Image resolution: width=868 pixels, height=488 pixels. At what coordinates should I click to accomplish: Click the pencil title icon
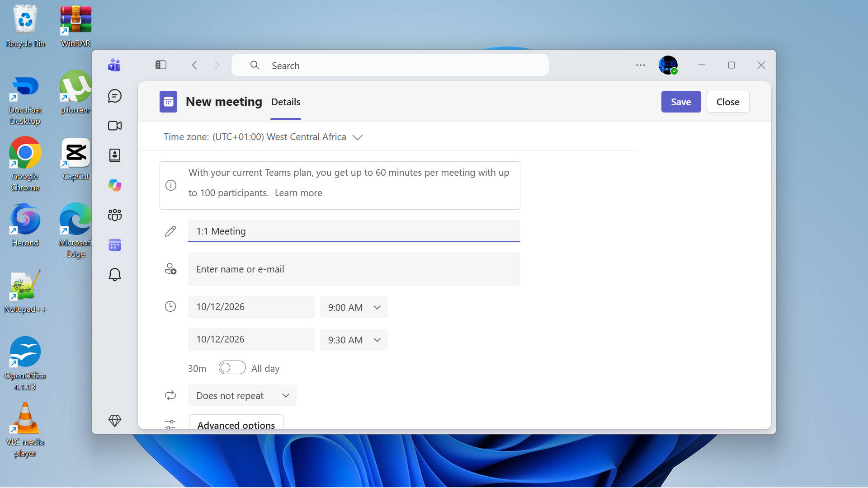coord(170,231)
